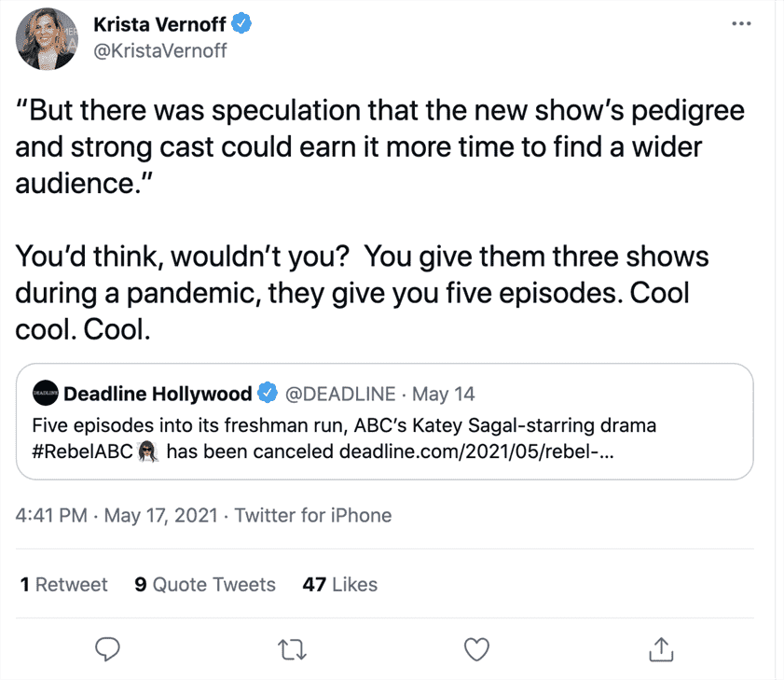Click Deadline Hollywood's verified checkmark badge

(268, 394)
